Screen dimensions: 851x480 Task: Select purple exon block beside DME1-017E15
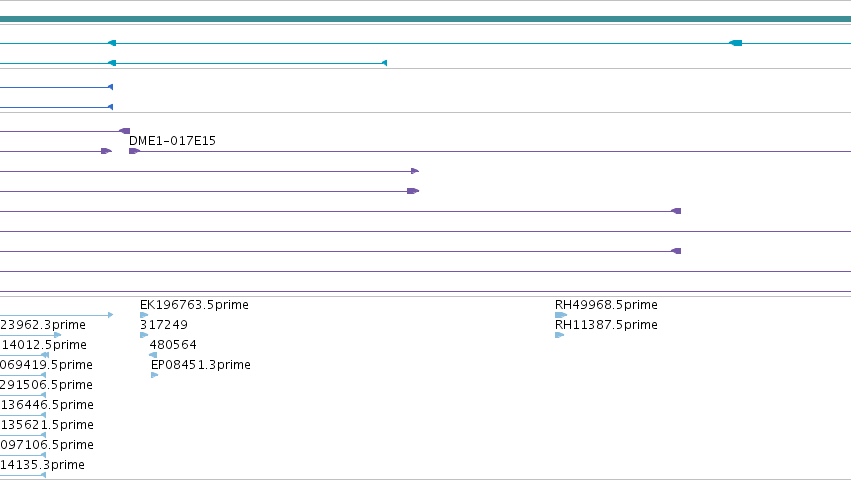[x=134, y=151]
